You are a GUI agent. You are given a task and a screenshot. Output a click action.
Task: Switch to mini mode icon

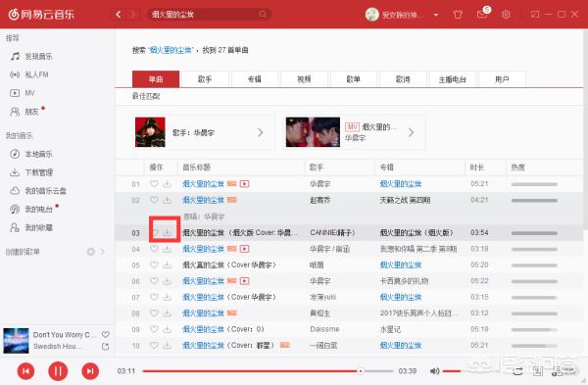pyautogui.click(x=535, y=15)
